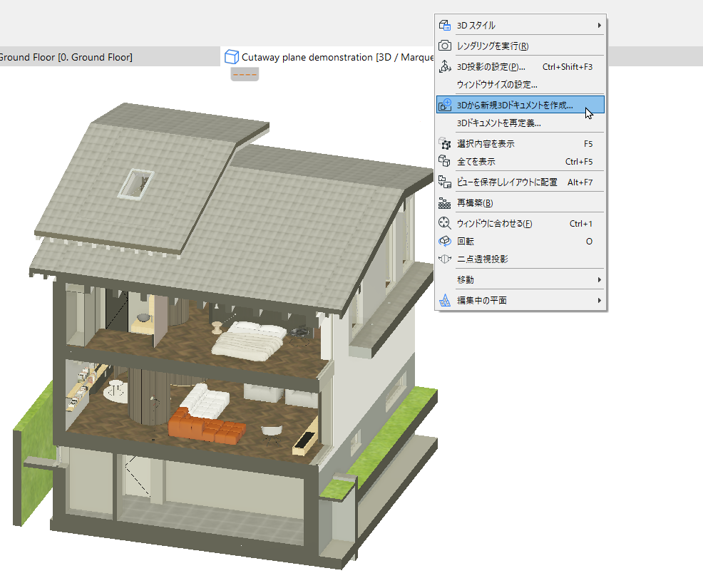Viewport: 703px width, 588px height.
Task: Click the camera icon for レンダリングを実行
Action: 444,46
